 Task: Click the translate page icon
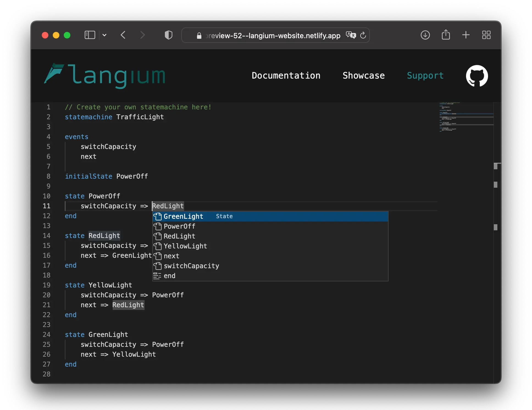[351, 35]
